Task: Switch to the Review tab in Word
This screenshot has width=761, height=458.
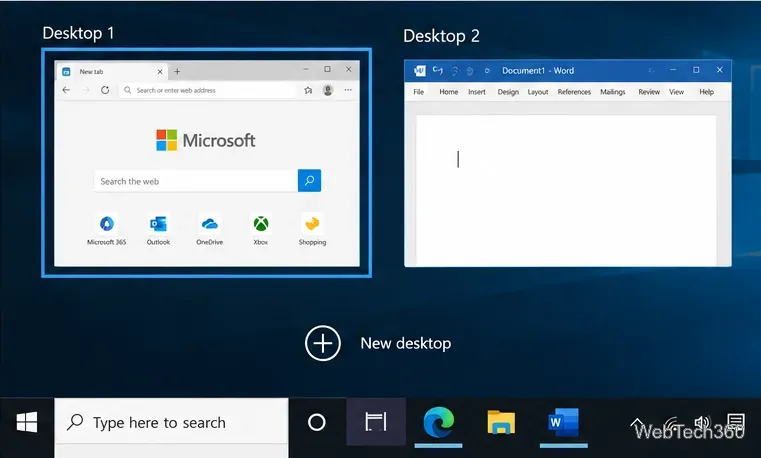Action: [649, 92]
